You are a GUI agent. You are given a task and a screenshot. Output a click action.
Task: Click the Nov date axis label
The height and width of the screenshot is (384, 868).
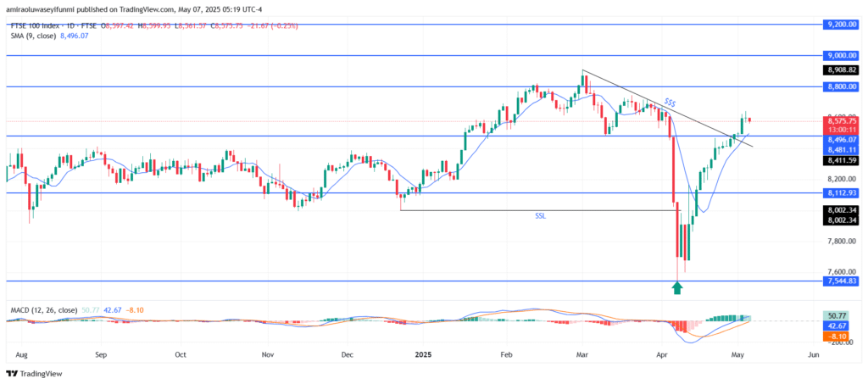click(x=268, y=353)
